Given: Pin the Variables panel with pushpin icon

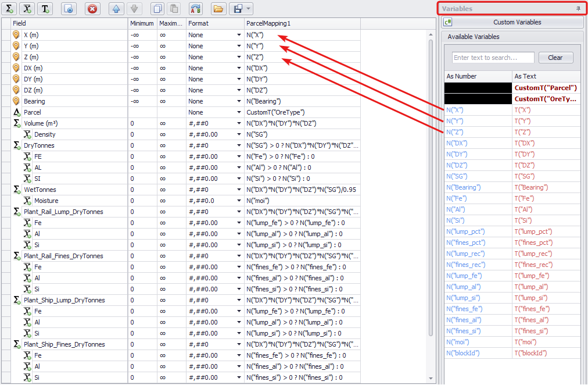Looking at the screenshot, I should coord(578,9).
